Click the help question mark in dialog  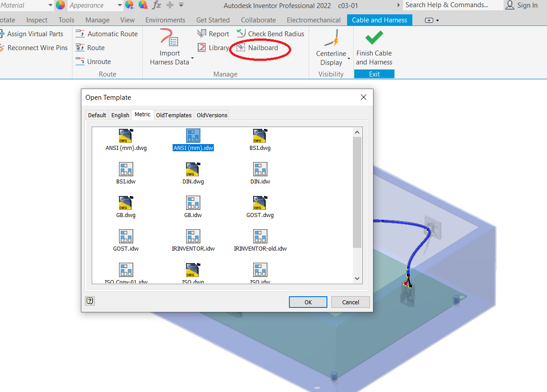coord(89,301)
